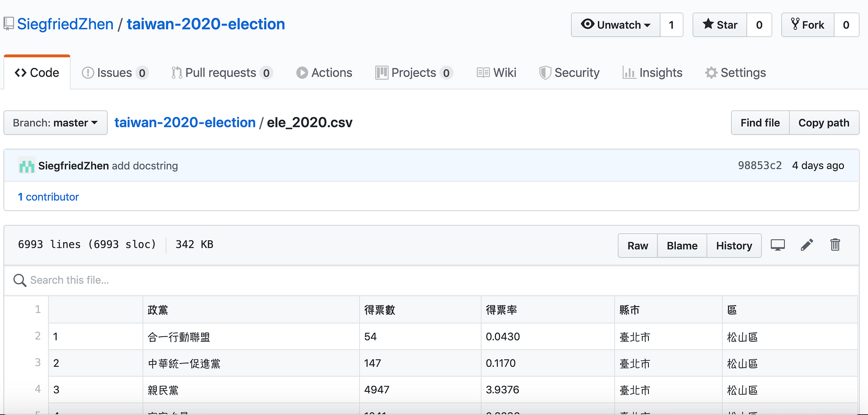Open the Unwatch dropdown

coord(615,25)
